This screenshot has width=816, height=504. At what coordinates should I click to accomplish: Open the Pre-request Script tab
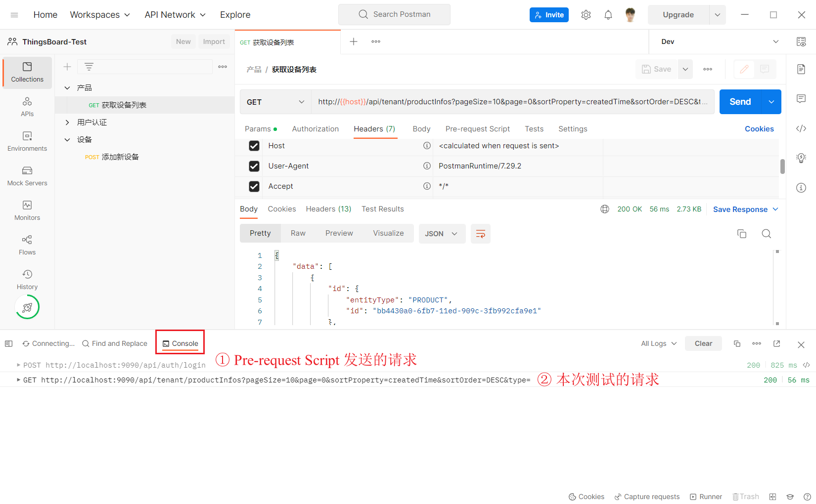tap(478, 129)
